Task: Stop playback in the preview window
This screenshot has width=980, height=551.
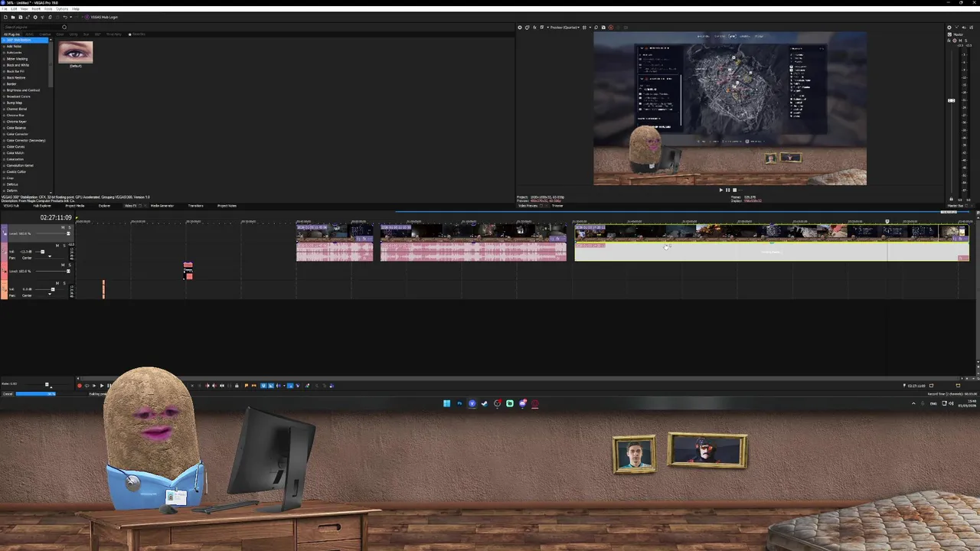Action: click(x=734, y=190)
